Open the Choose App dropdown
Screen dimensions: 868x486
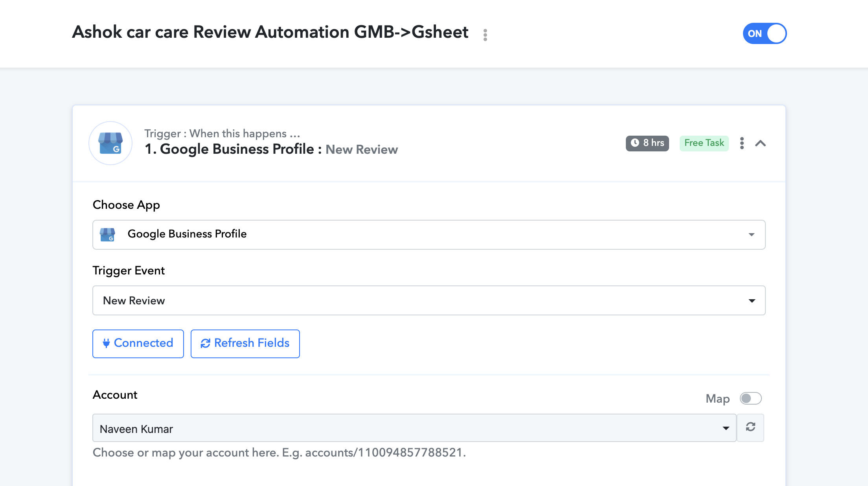coord(429,235)
